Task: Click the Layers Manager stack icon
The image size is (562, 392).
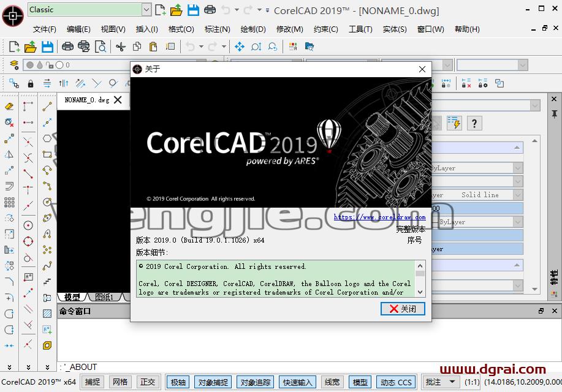Action: (14, 65)
